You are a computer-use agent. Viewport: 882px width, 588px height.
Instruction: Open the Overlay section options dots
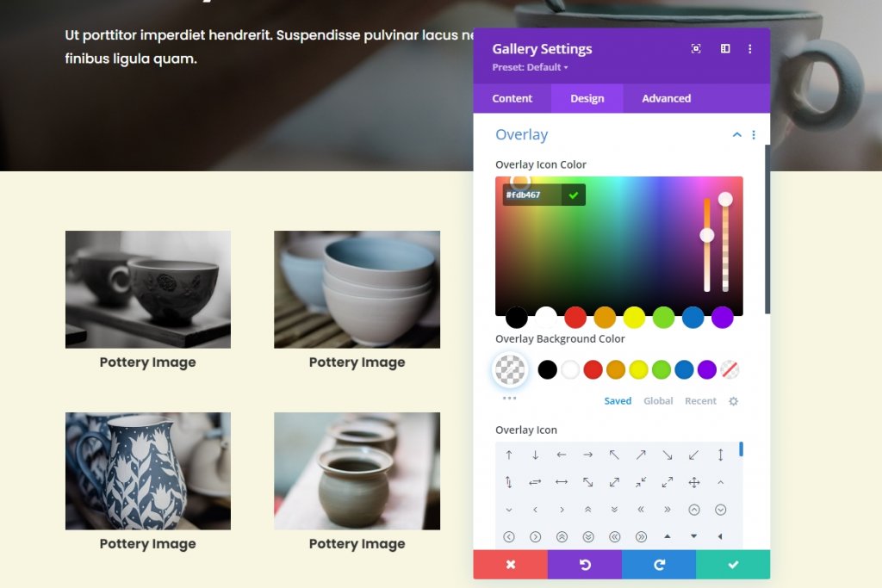754,135
